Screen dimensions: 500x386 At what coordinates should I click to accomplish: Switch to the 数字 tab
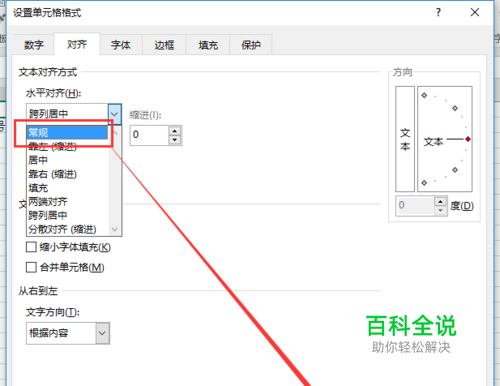33,45
